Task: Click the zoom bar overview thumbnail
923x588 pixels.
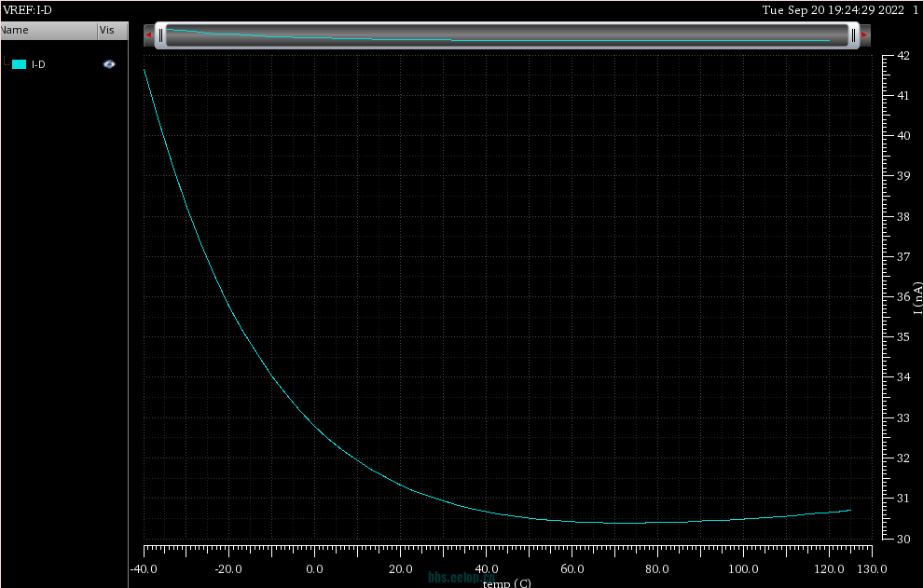Action: [507, 35]
